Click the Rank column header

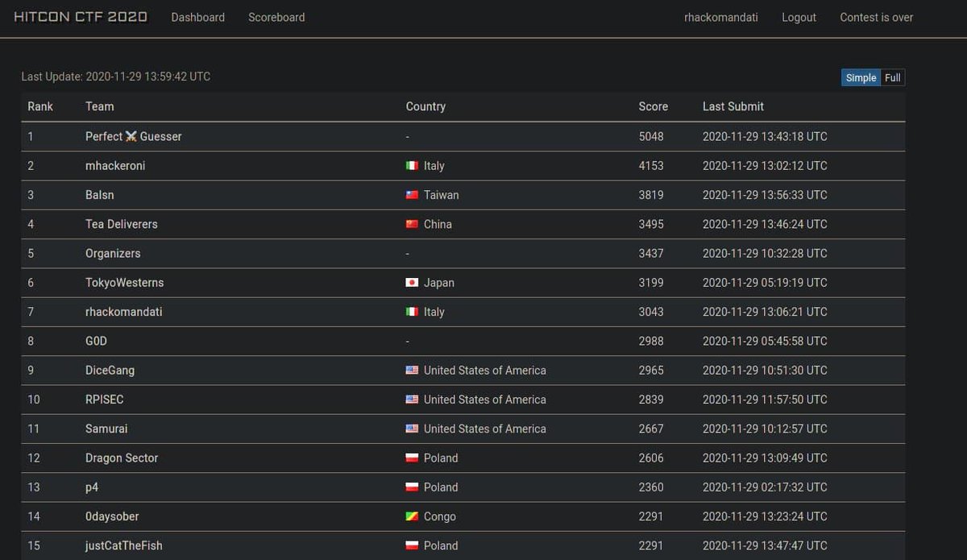pos(40,106)
